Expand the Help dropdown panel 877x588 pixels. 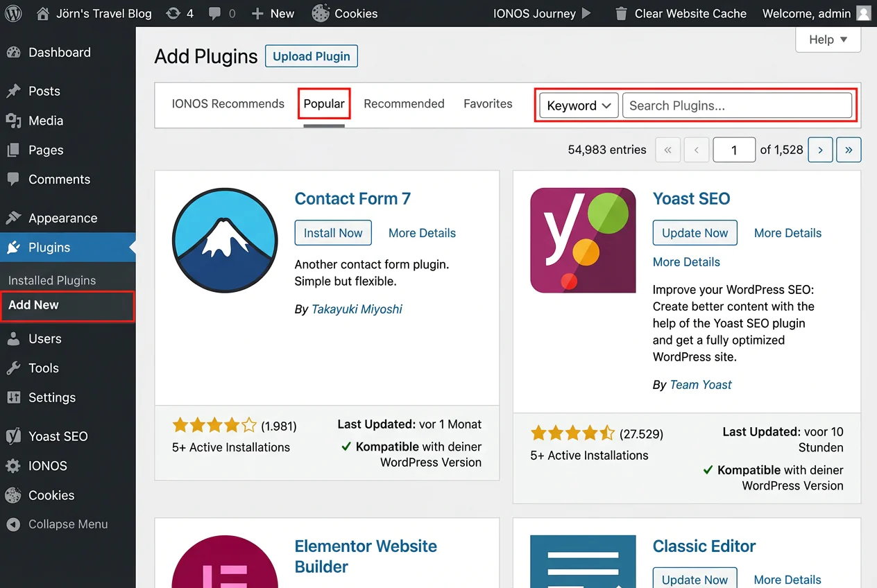tap(828, 40)
